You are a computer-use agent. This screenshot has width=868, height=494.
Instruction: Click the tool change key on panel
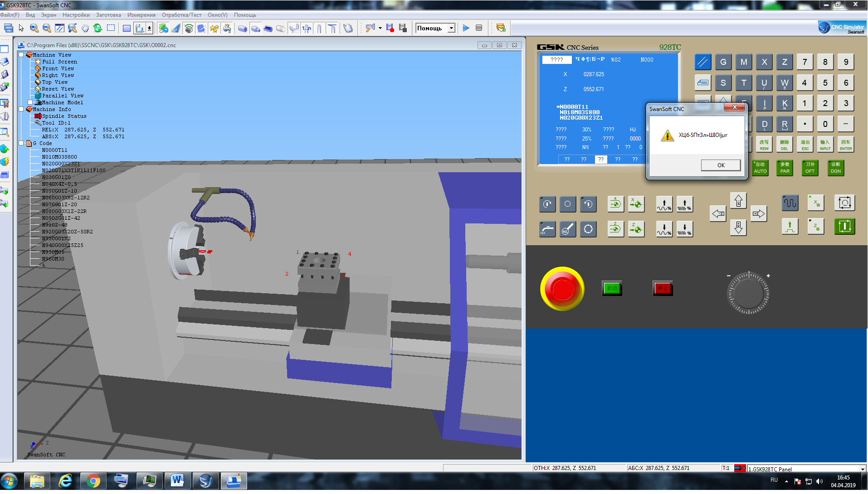pyautogui.click(x=588, y=229)
